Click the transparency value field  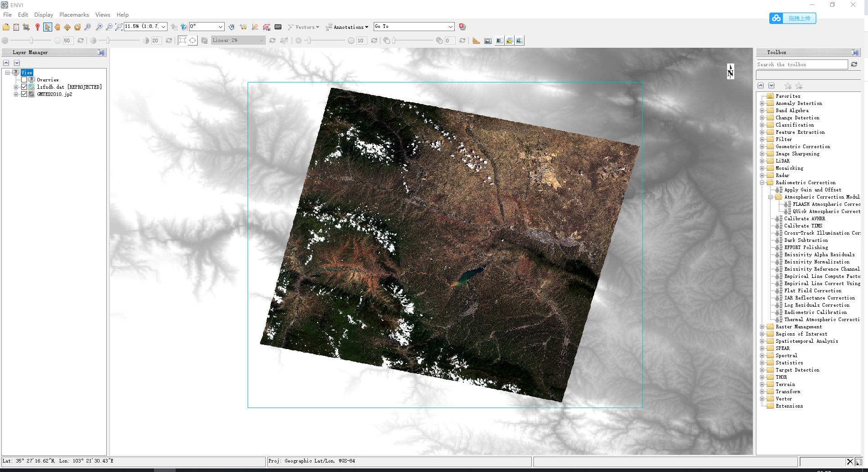pyautogui.click(x=451, y=41)
